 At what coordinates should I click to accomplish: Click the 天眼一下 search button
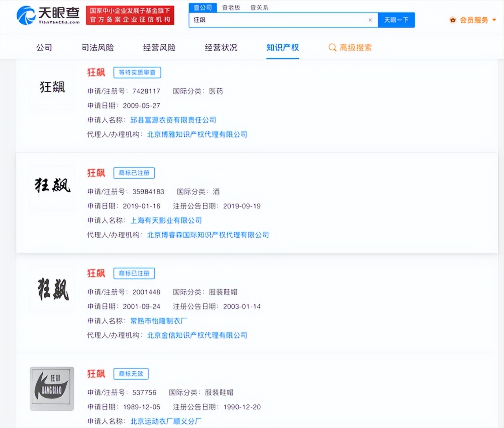pyautogui.click(x=396, y=20)
